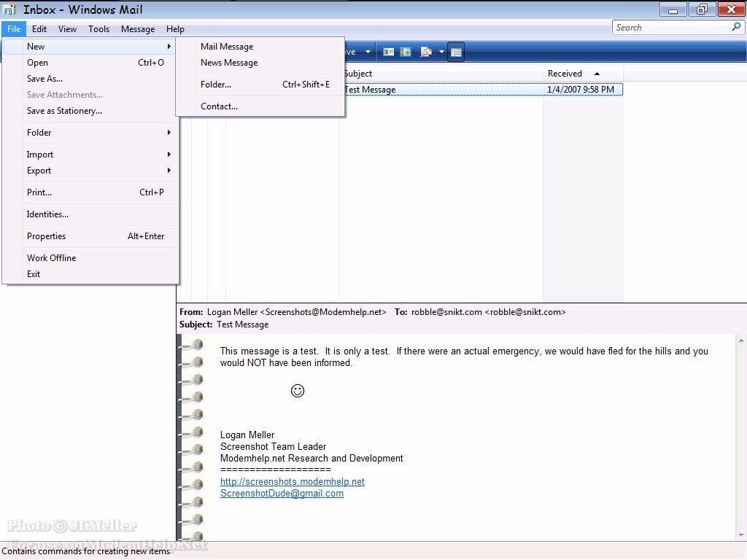This screenshot has height=560, width=747.
Task: Click recipient robble@snikt.com in preview header
Action: click(488, 312)
